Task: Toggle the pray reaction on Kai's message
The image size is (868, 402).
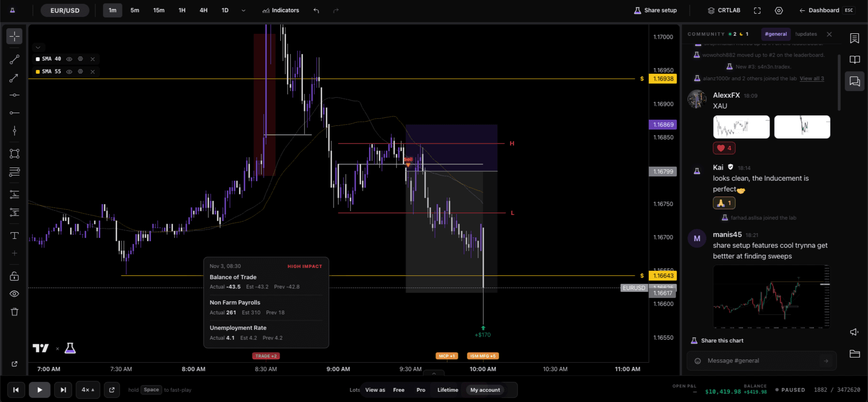Action: tap(724, 203)
